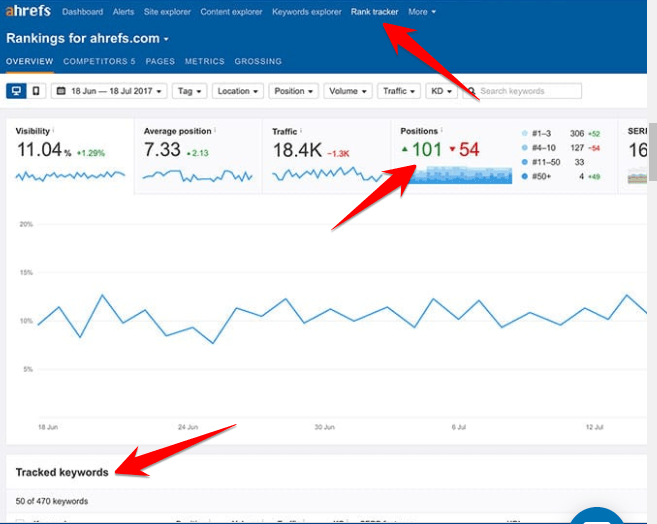Open the KD filter dropdown
The height and width of the screenshot is (524, 657).
(441, 91)
